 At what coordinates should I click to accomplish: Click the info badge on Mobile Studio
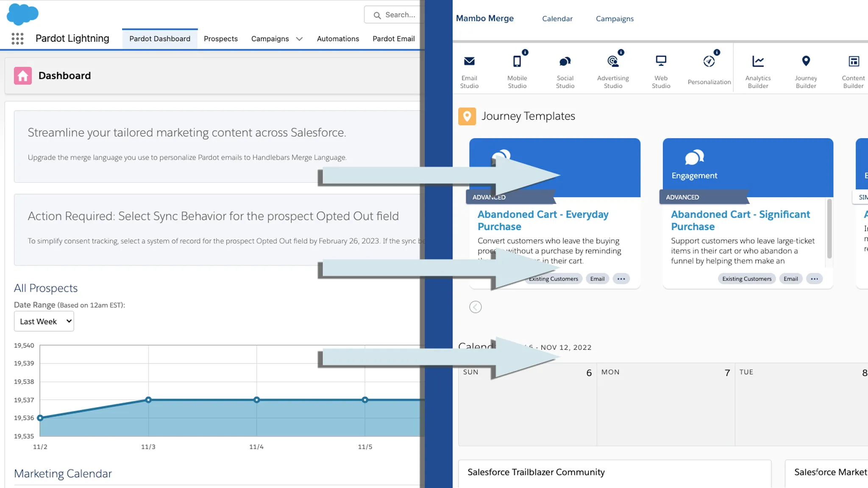coord(525,53)
